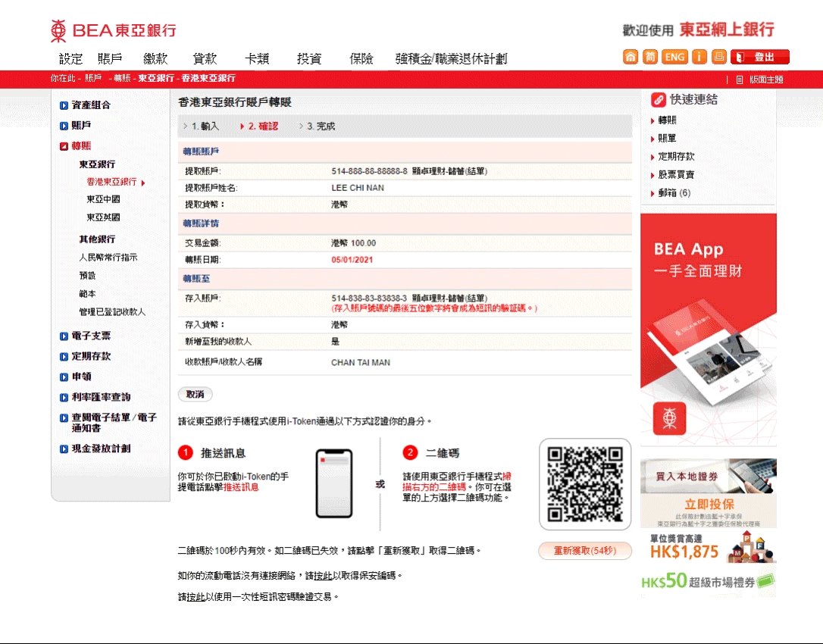Click 按此 to use one-time SMS password

point(196,597)
